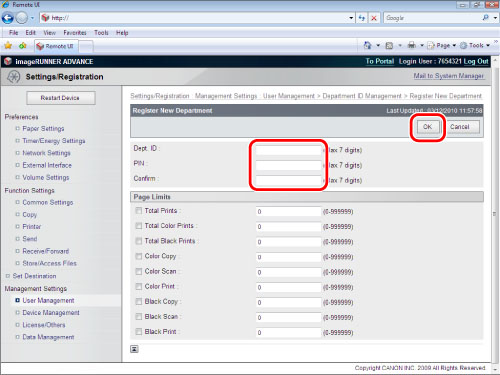
Task: Enable the Total Color Prints checkbox
Action: tap(139, 226)
